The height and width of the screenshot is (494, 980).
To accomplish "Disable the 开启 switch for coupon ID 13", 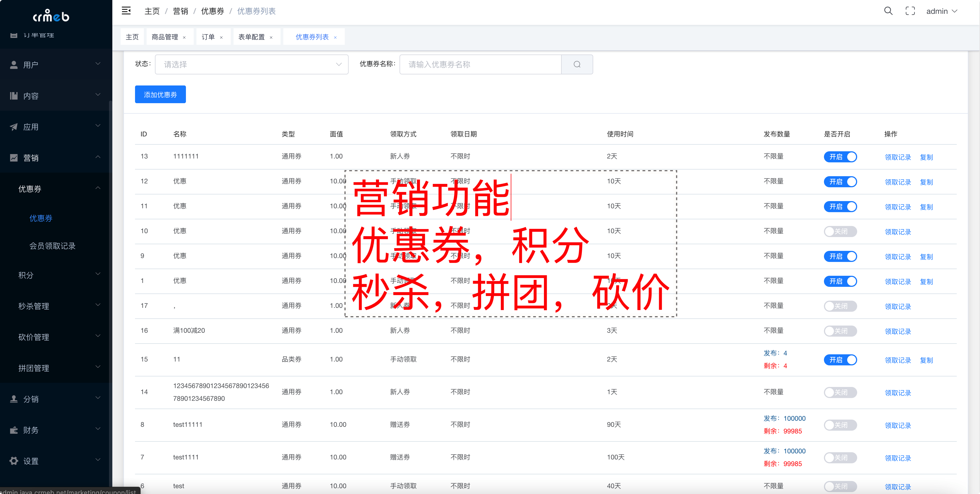I will (840, 157).
